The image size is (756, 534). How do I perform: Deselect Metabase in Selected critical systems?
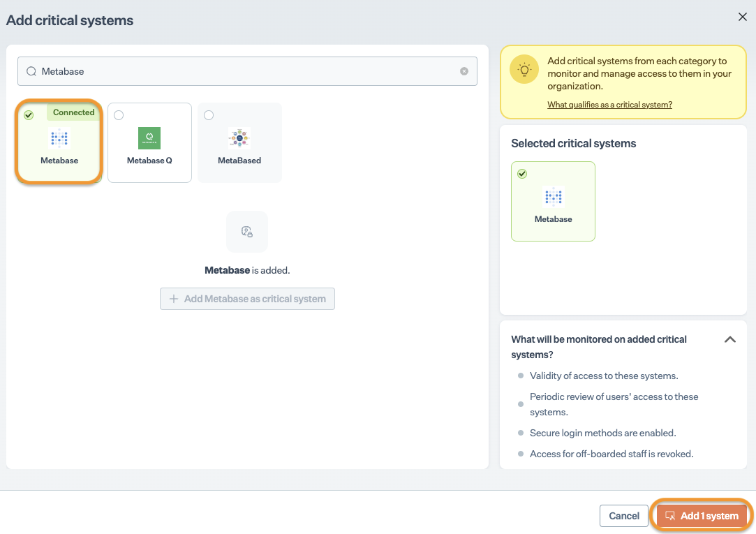tap(522, 174)
